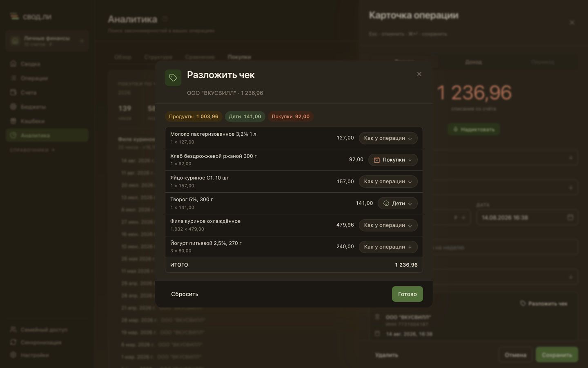Click the Настройки gear icon in the sidebar
This screenshot has height=368, width=588.
click(x=13, y=355)
